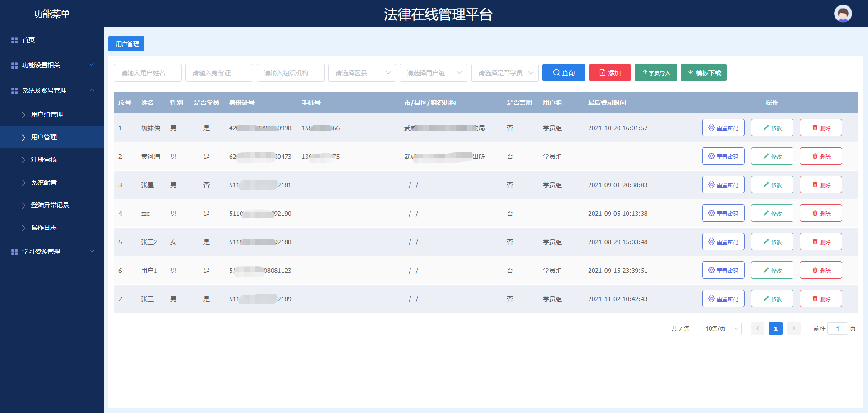
Task: Click the name cell 蜘蛛侠
Action: coord(151,128)
